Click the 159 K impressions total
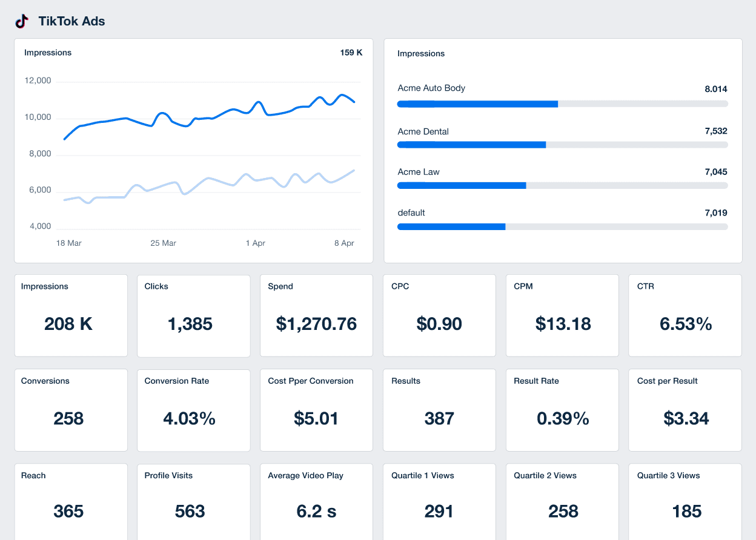This screenshot has width=756, height=540. tap(351, 53)
